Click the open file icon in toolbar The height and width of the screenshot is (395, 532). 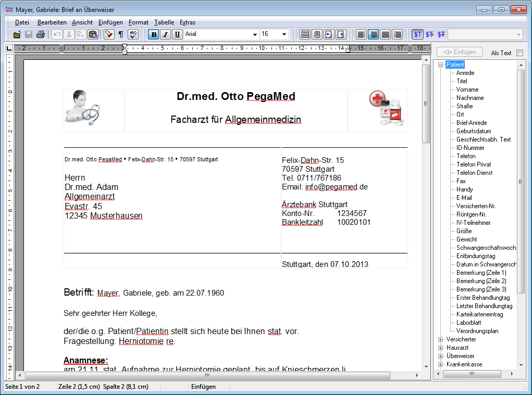coord(17,34)
